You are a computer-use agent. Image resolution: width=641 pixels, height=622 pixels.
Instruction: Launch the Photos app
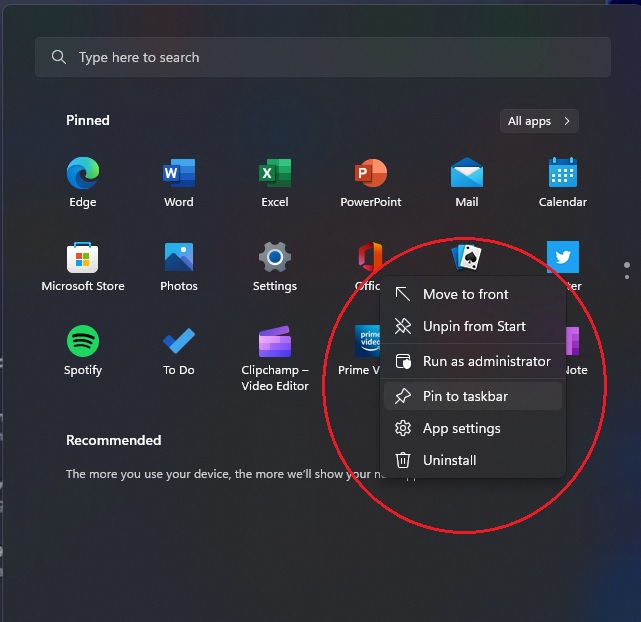coord(179,266)
